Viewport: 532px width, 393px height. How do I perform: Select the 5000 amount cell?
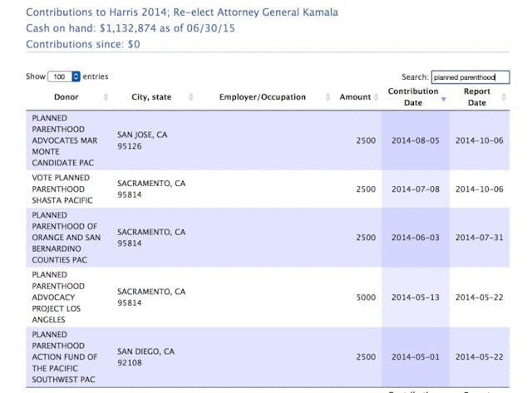366,297
